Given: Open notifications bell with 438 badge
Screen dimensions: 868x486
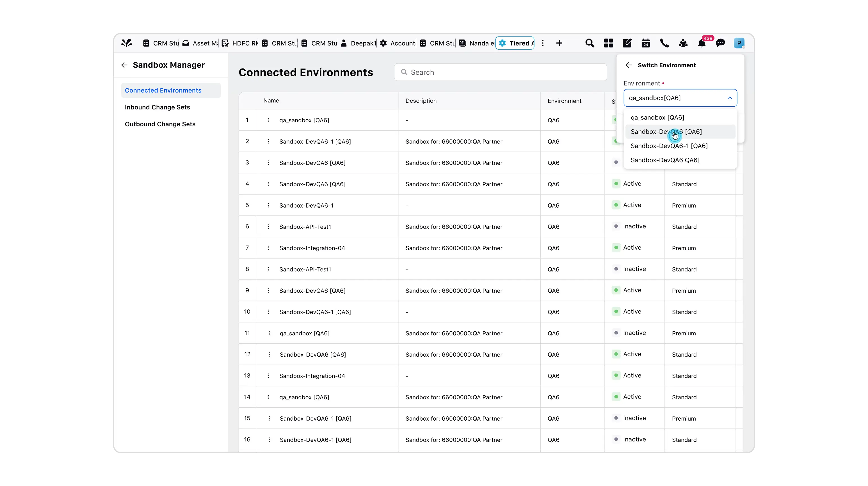Looking at the screenshot, I should 702,43.
